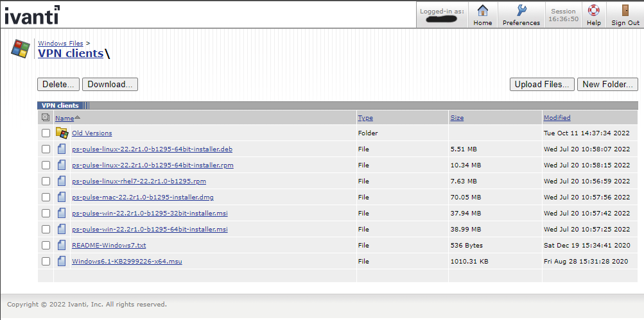This screenshot has height=320, width=644.
Task: Check the box for Windows6.1-KB2999226-x64.msu
Action: [46, 261]
